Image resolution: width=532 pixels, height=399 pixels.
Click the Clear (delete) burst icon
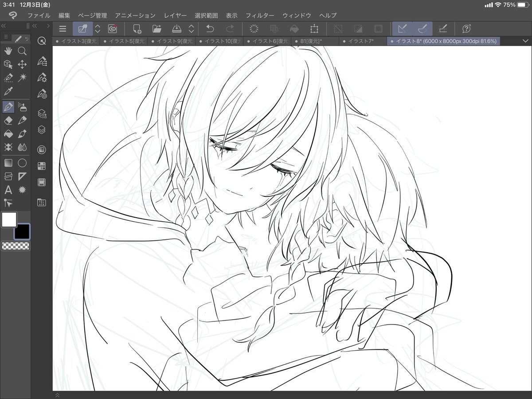254,29
